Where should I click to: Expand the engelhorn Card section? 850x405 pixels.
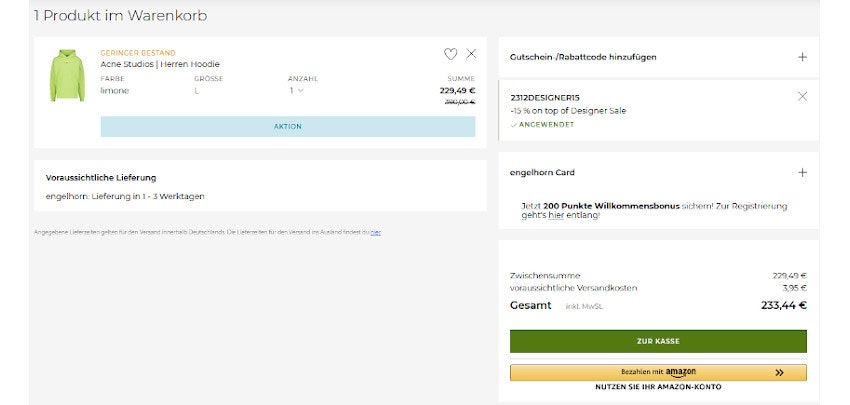tap(802, 172)
